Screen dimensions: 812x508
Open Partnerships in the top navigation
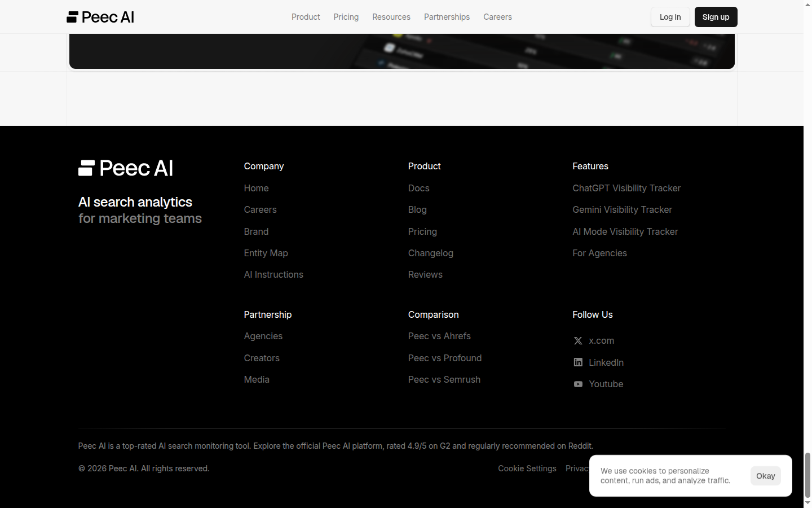[447, 17]
